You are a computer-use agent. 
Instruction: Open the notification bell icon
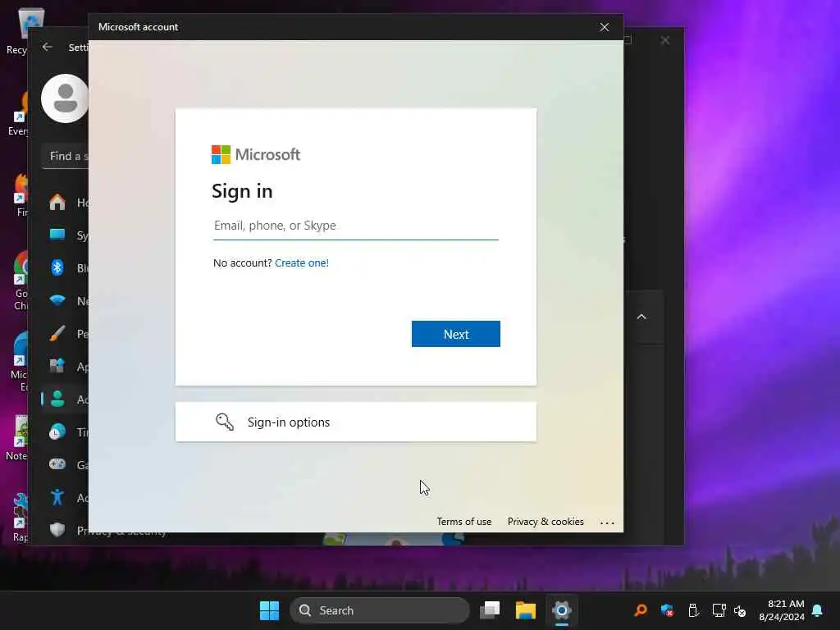click(818, 610)
